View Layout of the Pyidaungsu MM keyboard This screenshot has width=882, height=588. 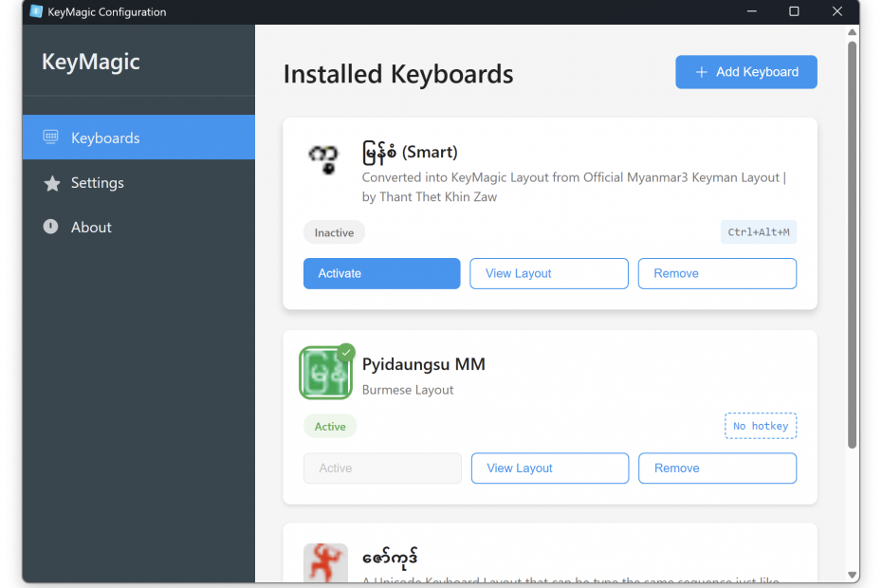click(550, 469)
